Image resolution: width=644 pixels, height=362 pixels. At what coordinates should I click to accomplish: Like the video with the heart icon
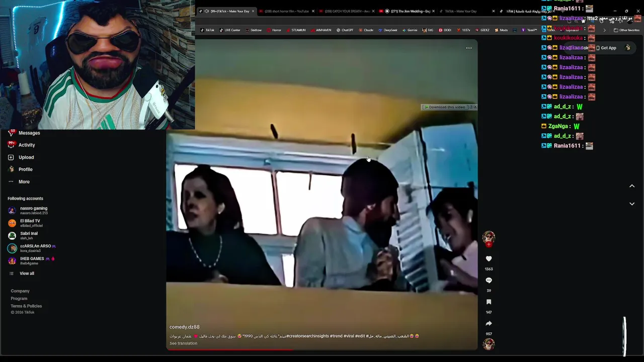(x=489, y=258)
